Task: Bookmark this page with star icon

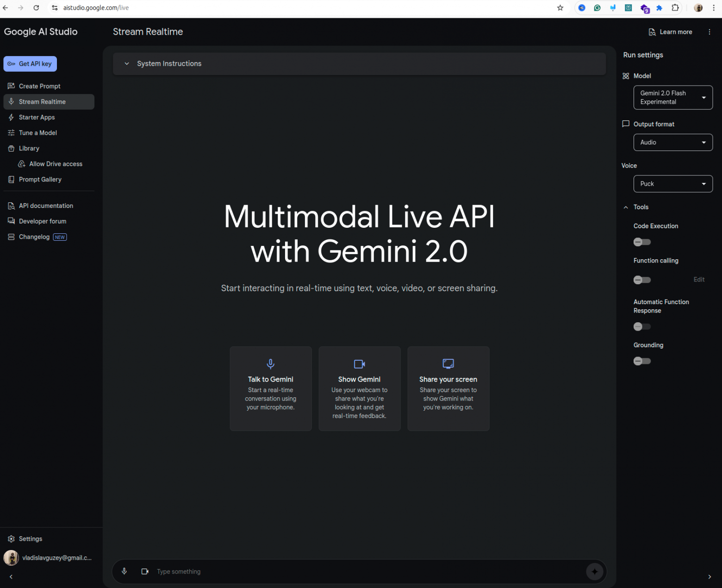Action: [560, 8]
